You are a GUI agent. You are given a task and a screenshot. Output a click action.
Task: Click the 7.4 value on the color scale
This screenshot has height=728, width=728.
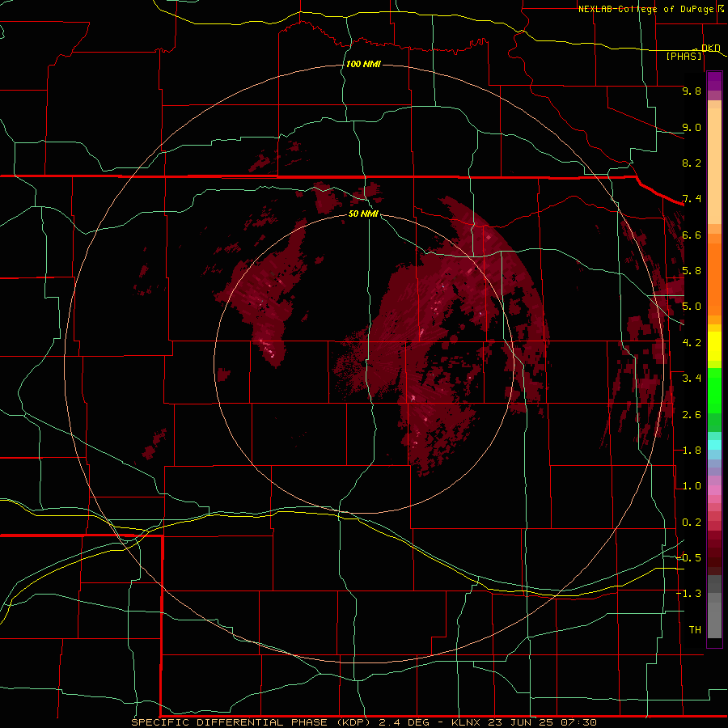[692, 199]
